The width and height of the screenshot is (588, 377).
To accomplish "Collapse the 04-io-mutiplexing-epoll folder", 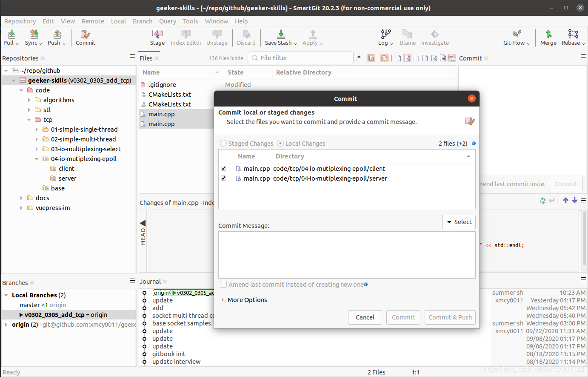I will (37, 159).
